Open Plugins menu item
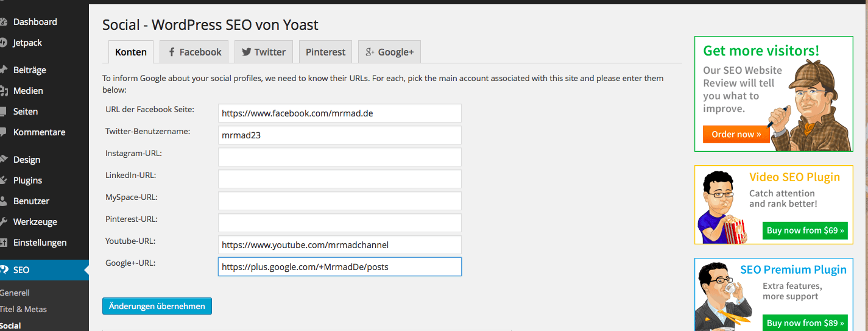 click(28, 180)
